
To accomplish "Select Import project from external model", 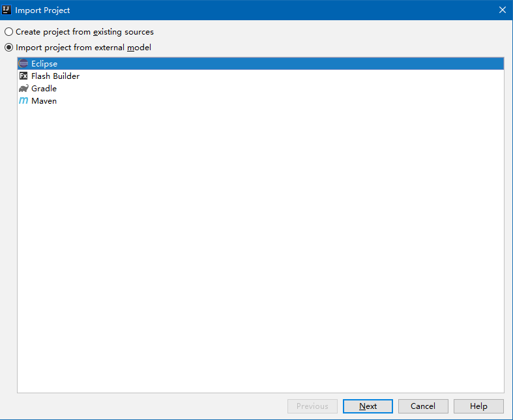I will [x=78, y=48].
